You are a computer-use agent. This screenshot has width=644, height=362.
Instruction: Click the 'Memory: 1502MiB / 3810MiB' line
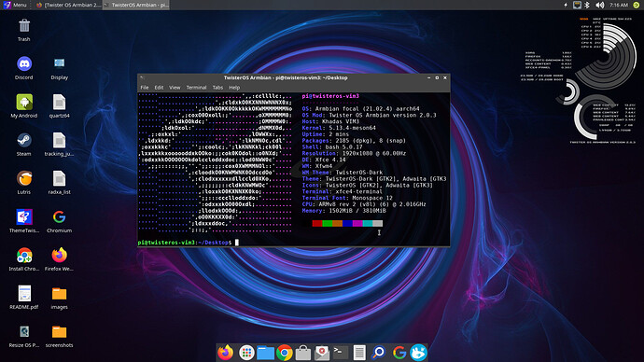click(x=343, y=211)
